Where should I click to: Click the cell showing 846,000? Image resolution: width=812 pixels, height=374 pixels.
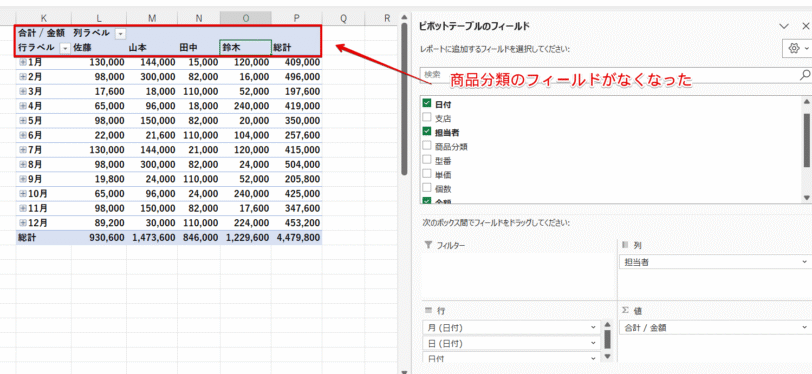[199, 238]
